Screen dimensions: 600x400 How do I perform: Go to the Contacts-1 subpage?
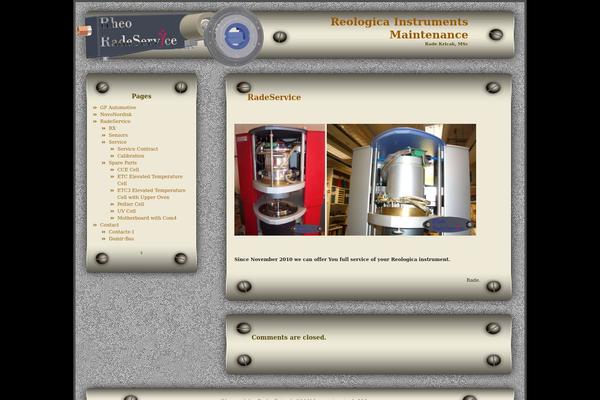click(x=121, y=232)
